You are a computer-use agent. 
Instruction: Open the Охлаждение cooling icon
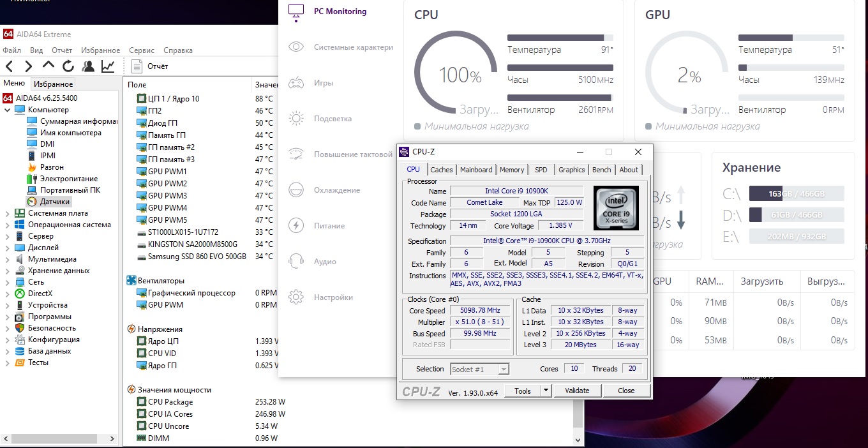[296, 190]
